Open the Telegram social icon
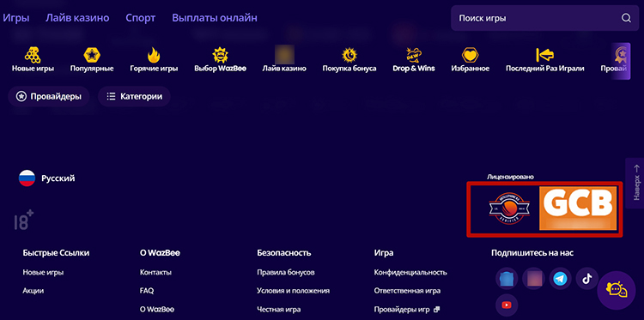 (x=560, y=279)
